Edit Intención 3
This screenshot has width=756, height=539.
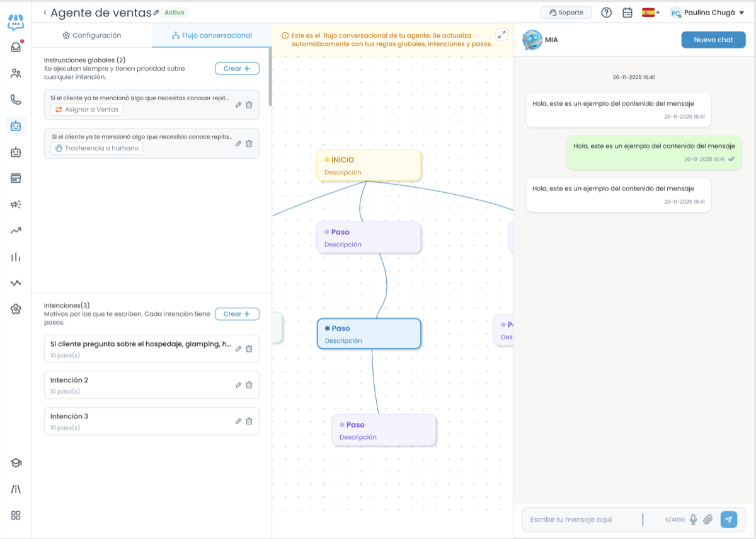pos(239,421)
